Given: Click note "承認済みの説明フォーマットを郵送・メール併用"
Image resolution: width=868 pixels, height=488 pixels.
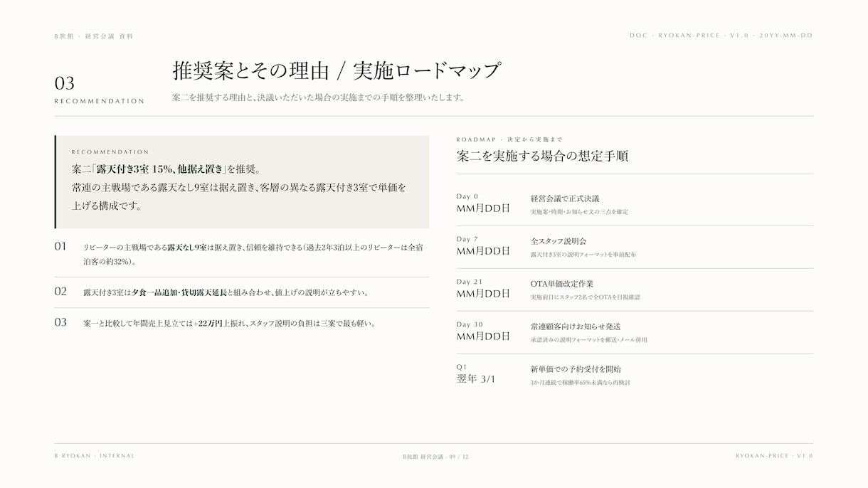Looking at the screenshot, I should coord(588,340).
